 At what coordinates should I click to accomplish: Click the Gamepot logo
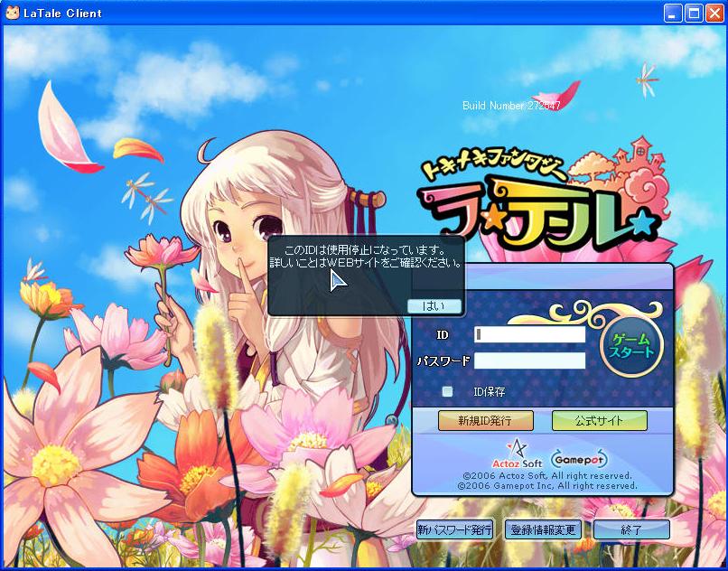pyautogui.click(x=579, y=460)
